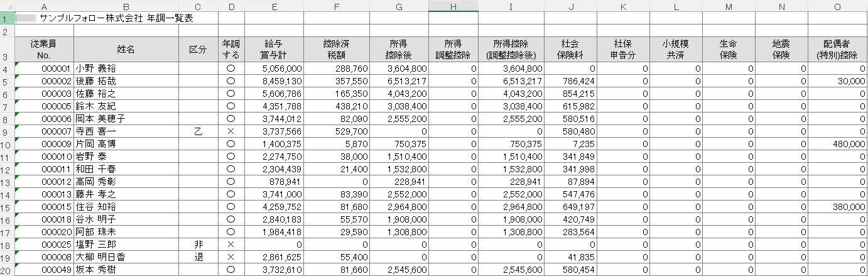The width and height of the screenshot is (868, 276).
Task: Click the title cell サンプルフォロー株式会社 年調一覧表
Action: [x=116, y=18]
